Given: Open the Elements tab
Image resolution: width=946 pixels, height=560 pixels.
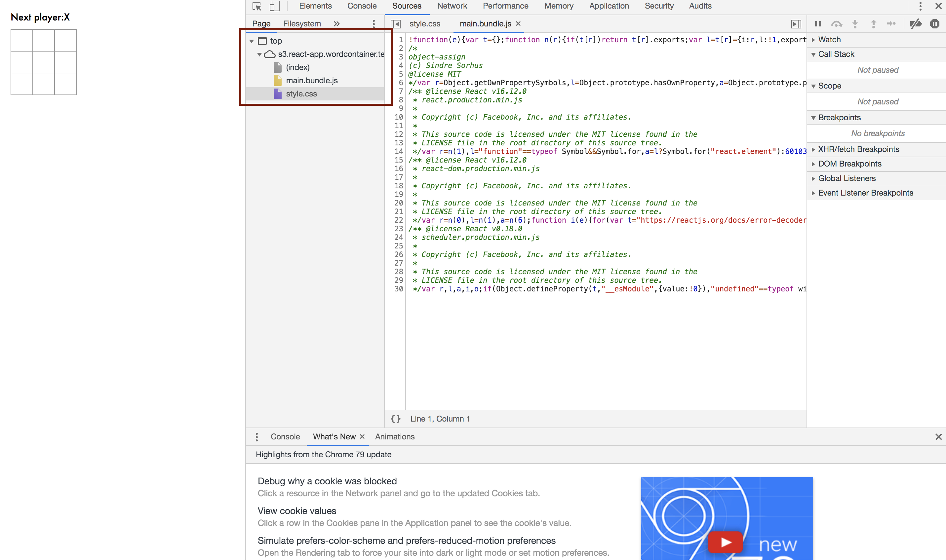Looking at the screenshot, I should point(315,6).
